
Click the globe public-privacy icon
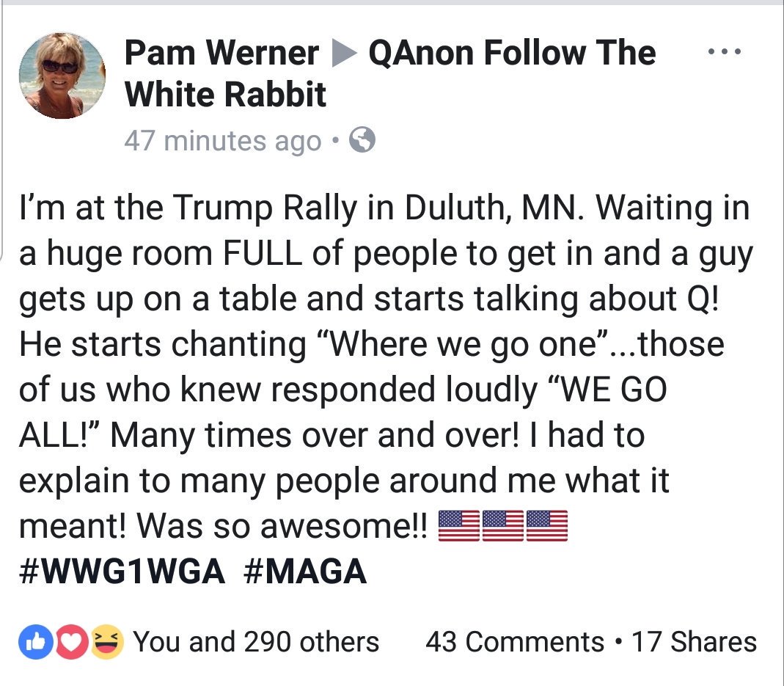pos(362,140)
